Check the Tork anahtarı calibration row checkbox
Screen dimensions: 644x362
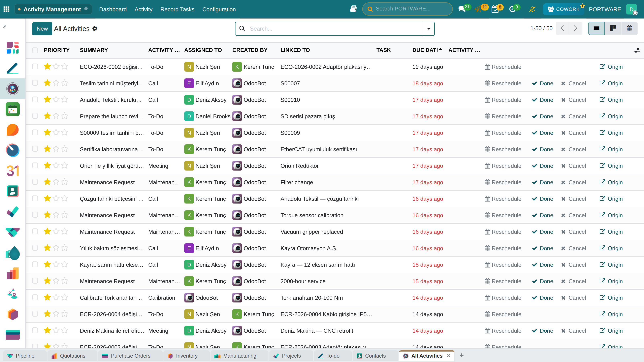point(35,297)
